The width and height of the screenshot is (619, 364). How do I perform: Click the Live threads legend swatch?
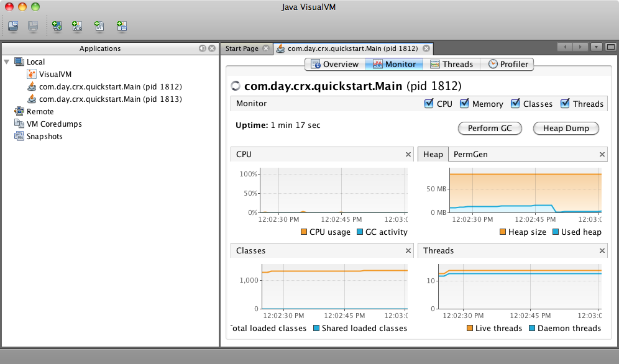tap(470, 328)
